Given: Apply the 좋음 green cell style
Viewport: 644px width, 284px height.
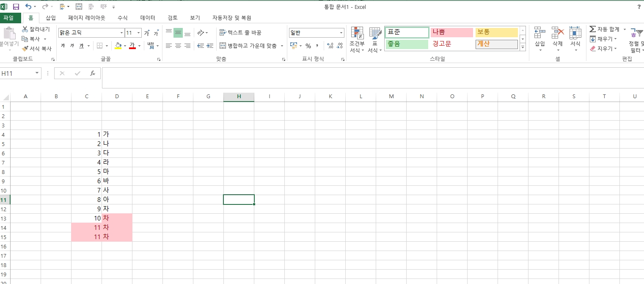Looking at the screenshot, I should tap(407, 44).
